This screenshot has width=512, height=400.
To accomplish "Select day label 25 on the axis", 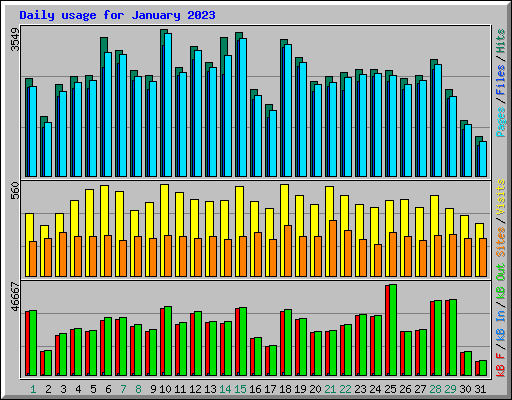I will (390, 389).
